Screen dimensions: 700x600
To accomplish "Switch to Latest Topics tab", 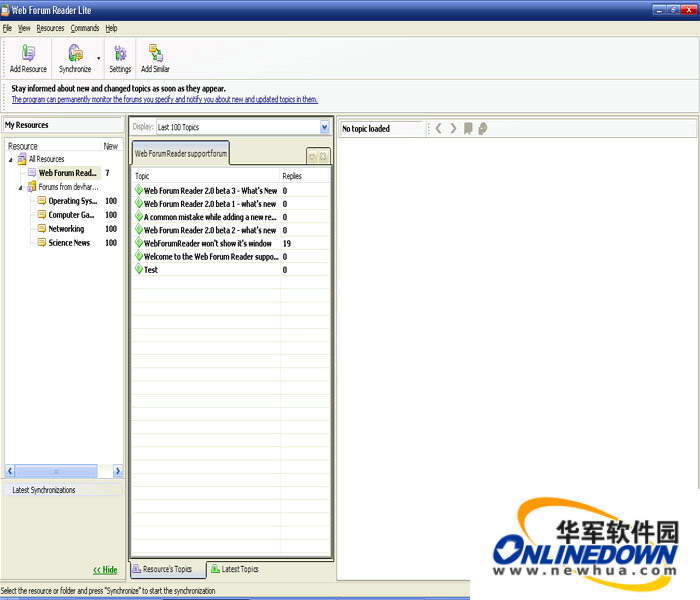I will pyautogui.click(x=234, y=569).
